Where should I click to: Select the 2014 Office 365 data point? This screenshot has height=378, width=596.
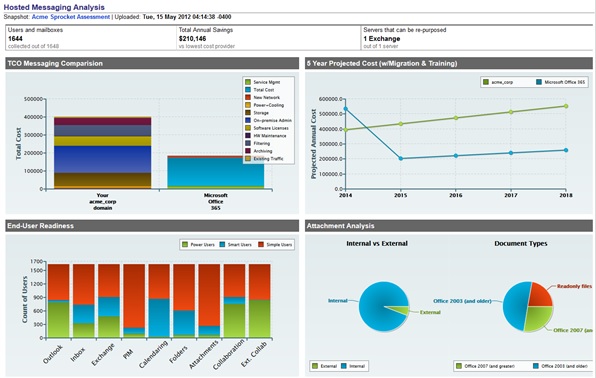[346, 109]
